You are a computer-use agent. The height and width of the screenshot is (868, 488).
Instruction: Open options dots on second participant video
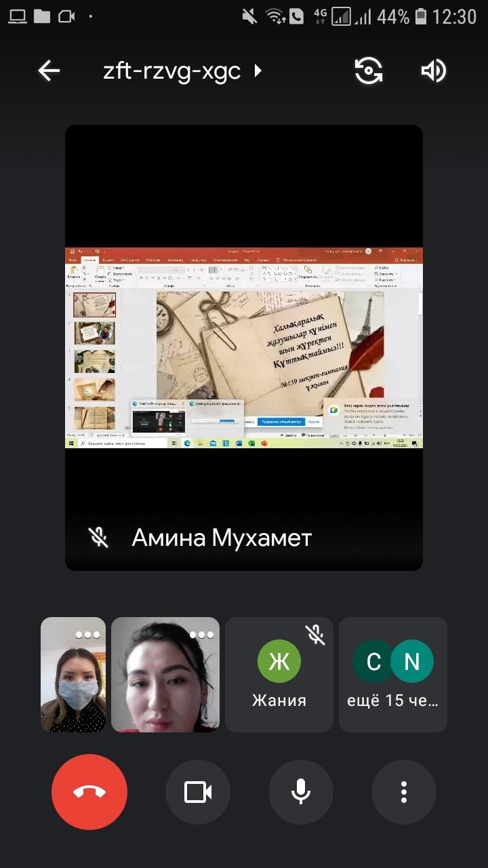pos(201,635)
